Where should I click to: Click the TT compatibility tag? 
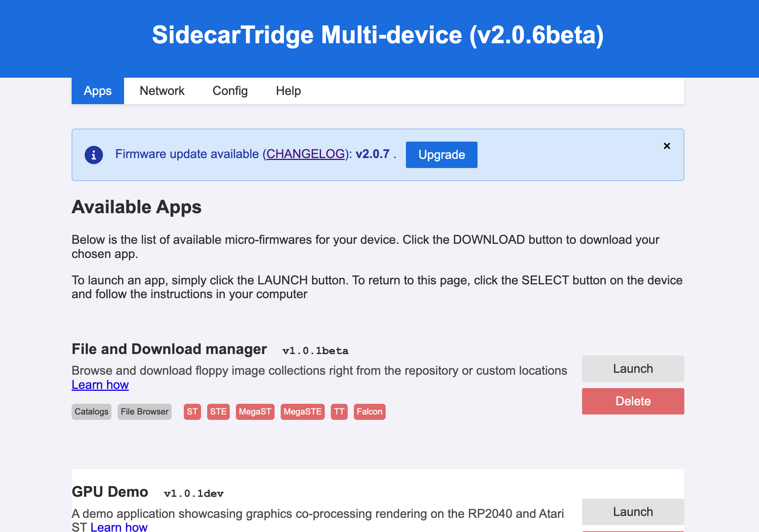[339, 412]
